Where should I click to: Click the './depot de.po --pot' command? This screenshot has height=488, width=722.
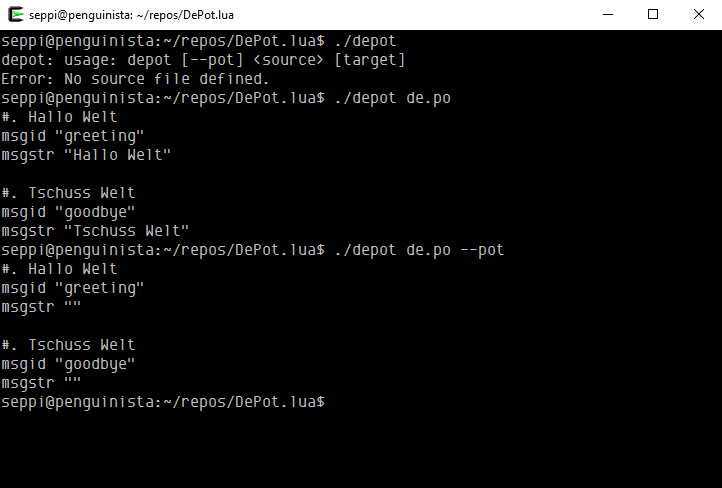pyautogui.click(x=419, y=250)
